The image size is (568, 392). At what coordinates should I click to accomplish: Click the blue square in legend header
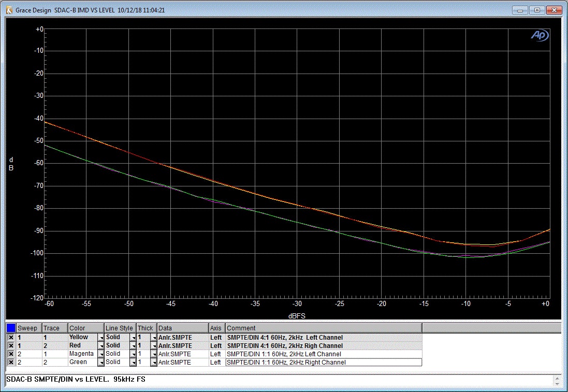click(11, 328)
